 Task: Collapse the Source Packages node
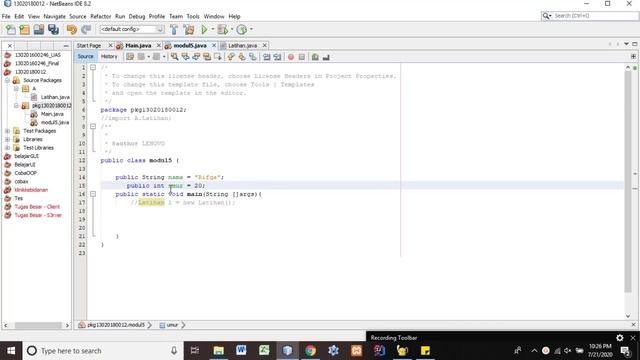click(8, 80)
